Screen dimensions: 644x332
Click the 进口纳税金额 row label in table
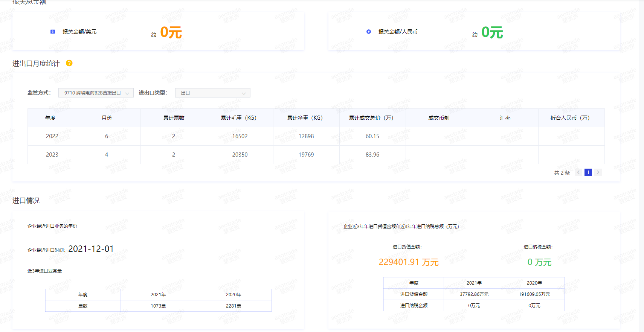point(414,306)
